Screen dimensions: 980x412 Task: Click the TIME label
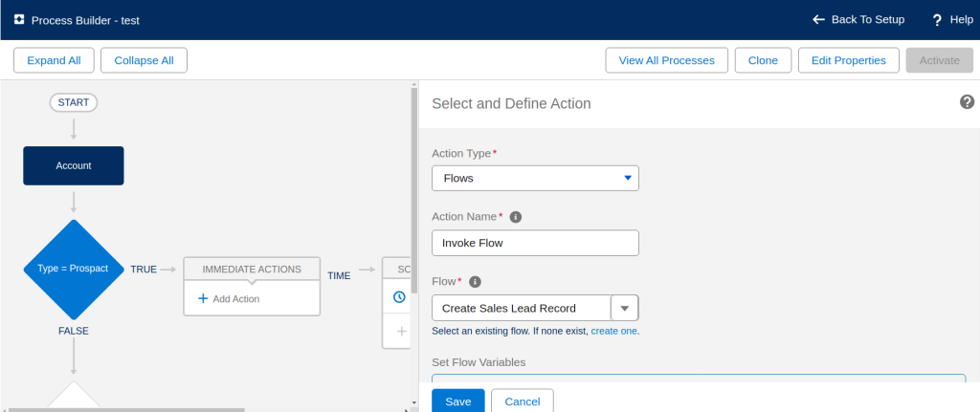coord(339,275)
